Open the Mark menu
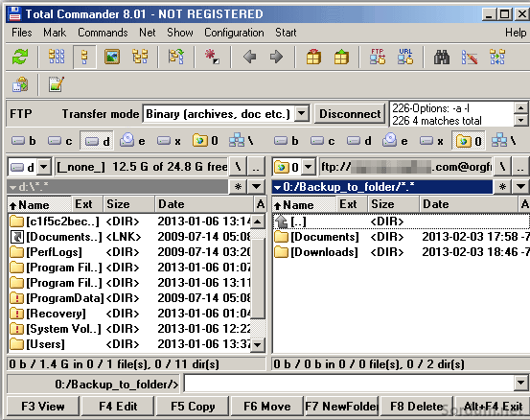This screenshot has width=530, height=420. [55, 33]
